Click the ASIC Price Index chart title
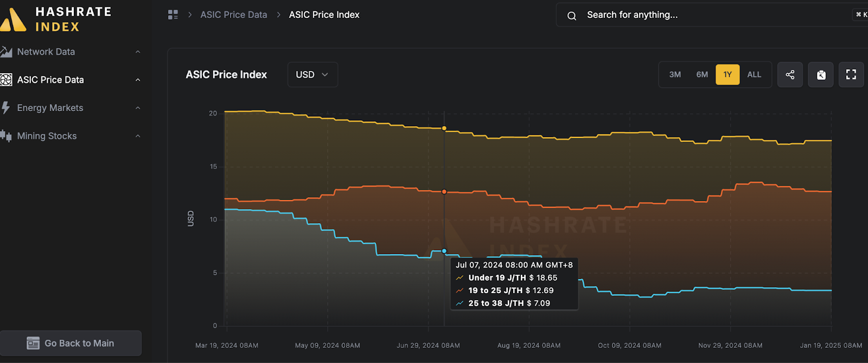The image size is (868, 363). [x=226, y=75]
